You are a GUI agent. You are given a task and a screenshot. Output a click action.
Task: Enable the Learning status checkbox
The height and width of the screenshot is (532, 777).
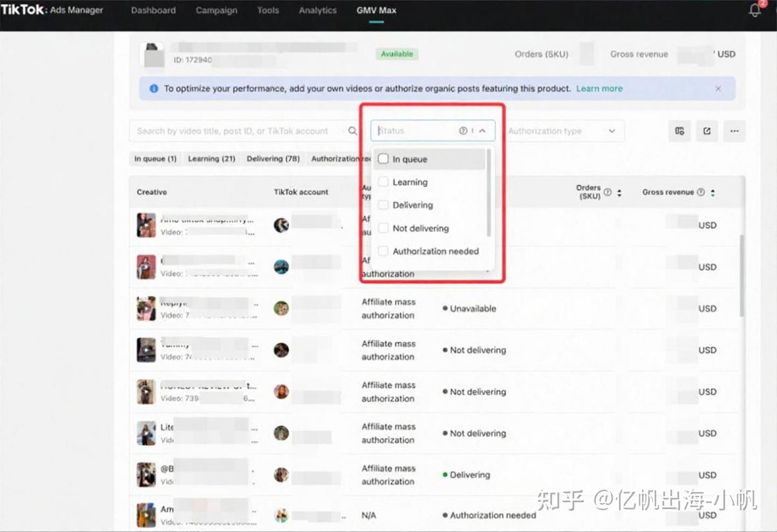383,182
